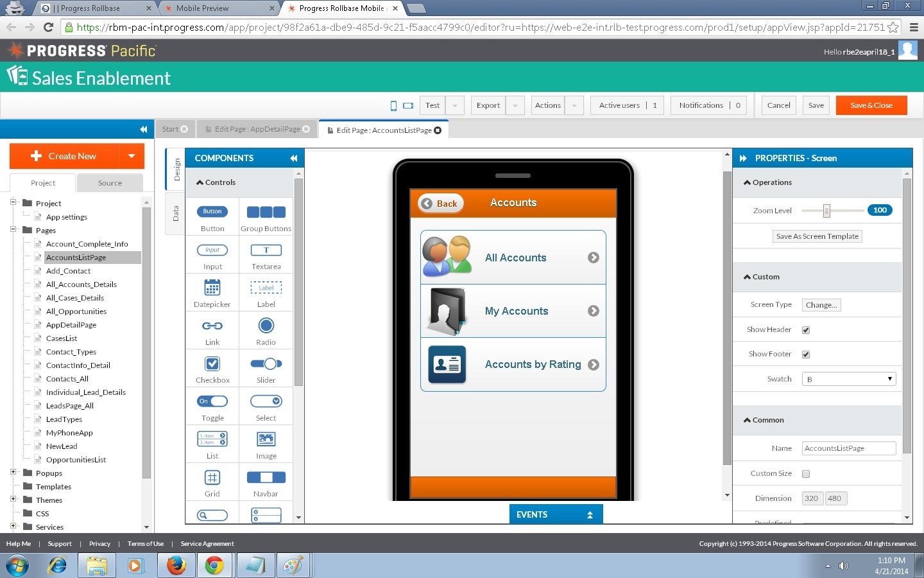Open the Swatch dropdown
924x578 pixels.
pyautogui.click(x=848, y=379)
